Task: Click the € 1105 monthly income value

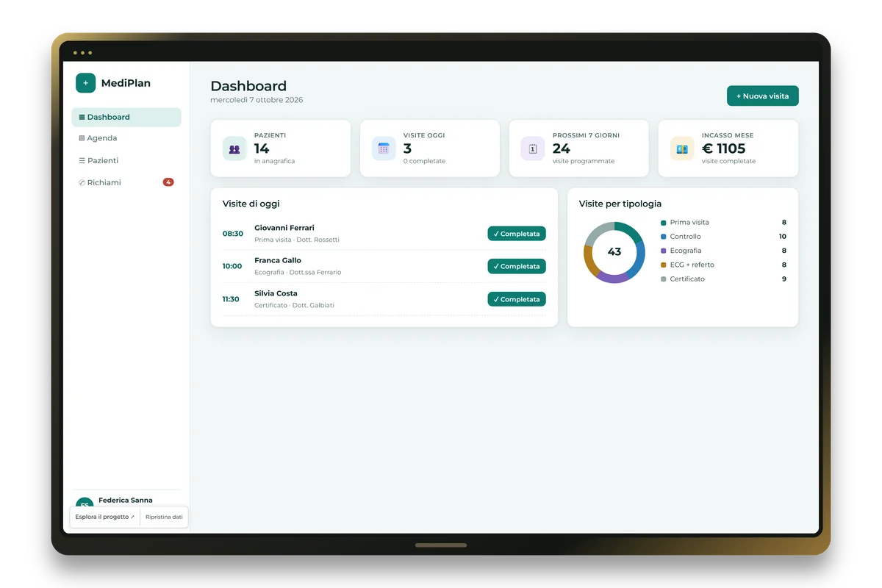Action: (724, 148)
